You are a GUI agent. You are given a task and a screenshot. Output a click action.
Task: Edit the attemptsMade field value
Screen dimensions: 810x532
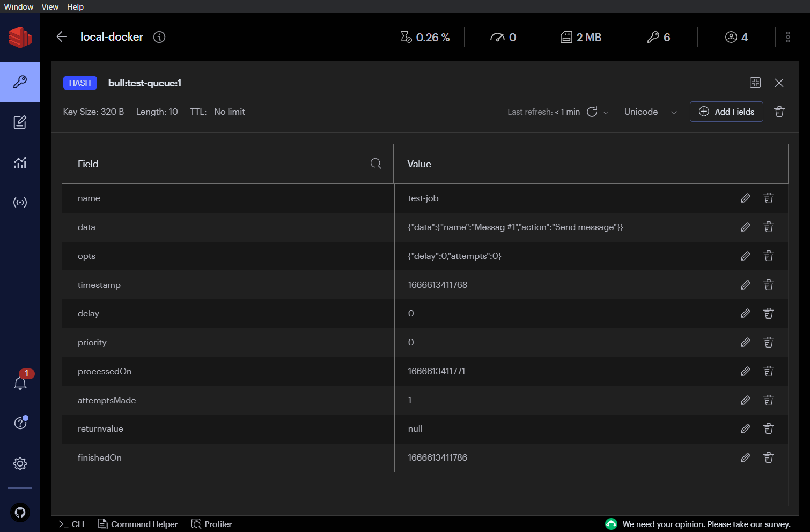[746, 400]
